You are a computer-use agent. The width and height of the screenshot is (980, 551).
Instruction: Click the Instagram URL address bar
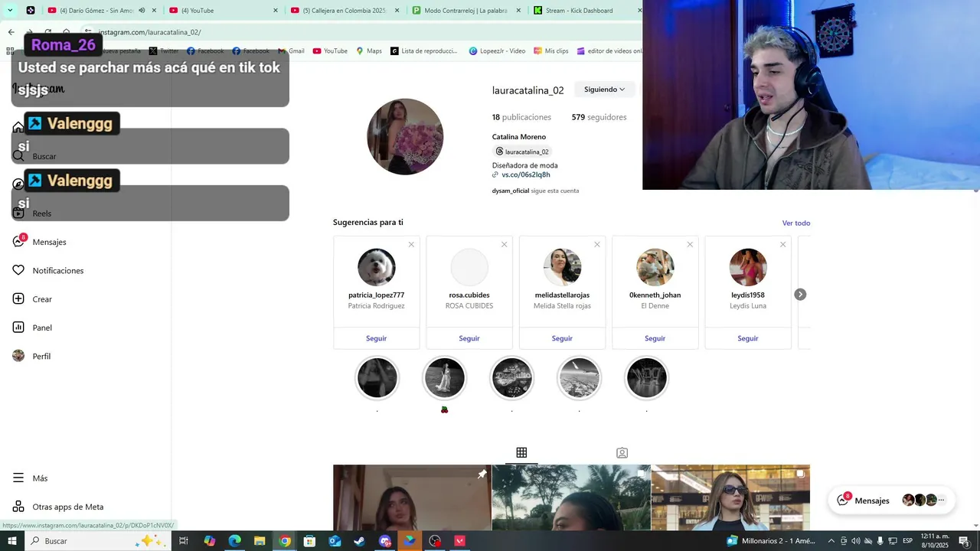pos(360,32)
